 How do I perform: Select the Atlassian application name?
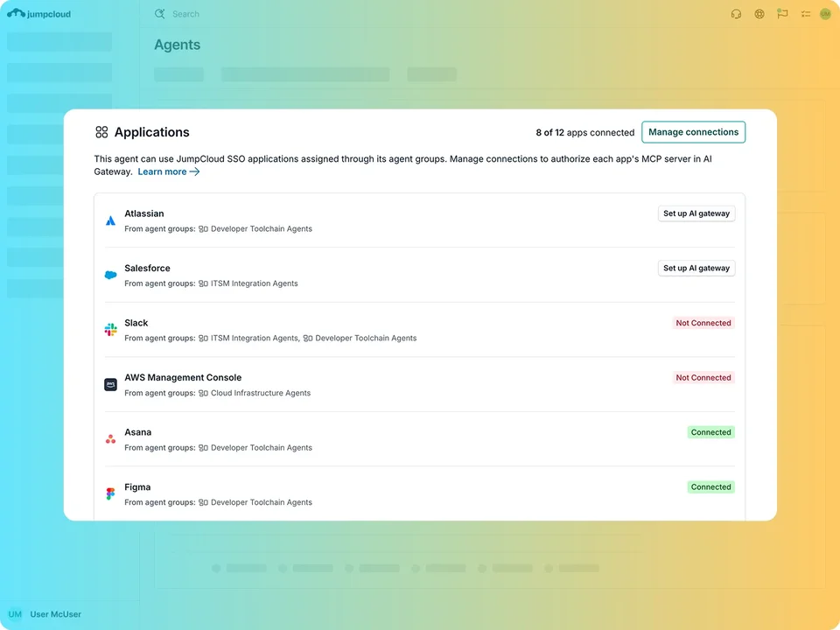(x=144, y=213)
